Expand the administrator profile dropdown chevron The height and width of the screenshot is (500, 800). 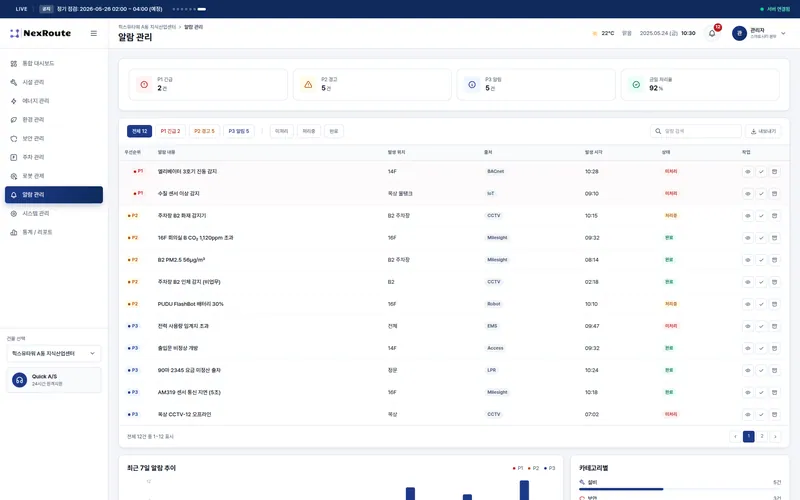(x=784, y=33)
